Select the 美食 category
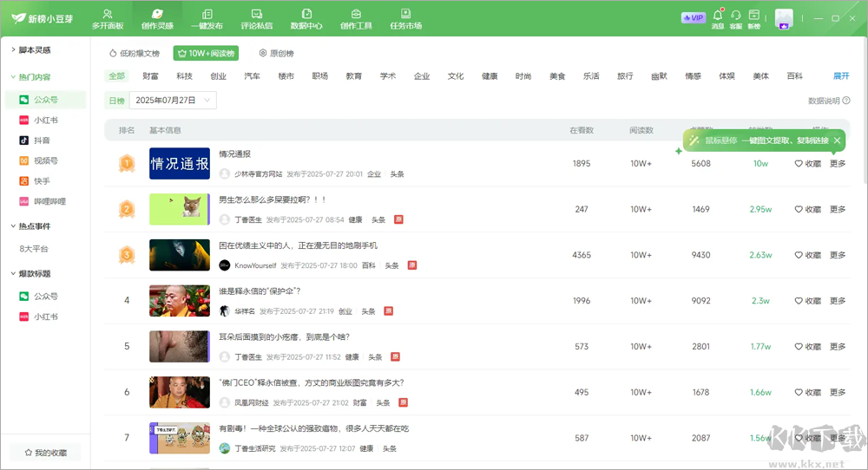868x470 pixels. click(x=557, y=76)
